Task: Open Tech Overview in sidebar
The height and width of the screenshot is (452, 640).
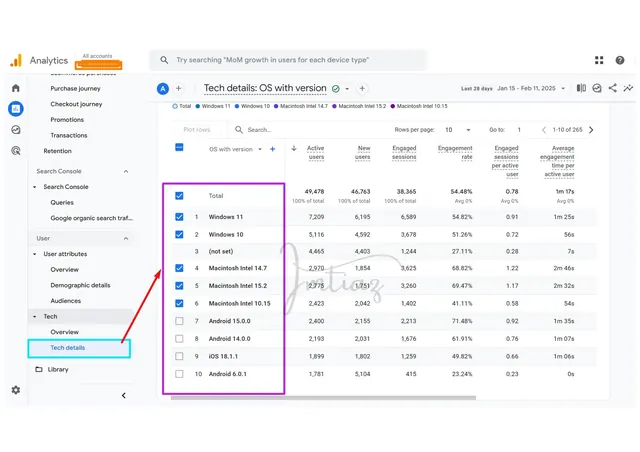Action: [x=64, y=332]
